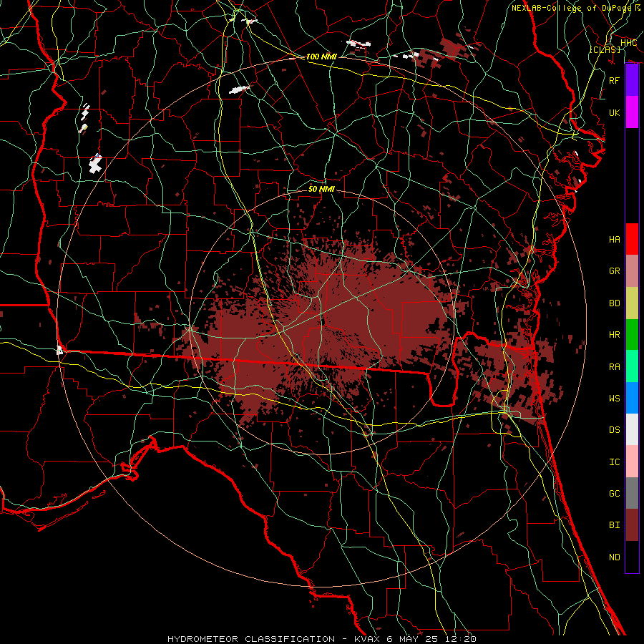Click the 100 NMI range ring label
The height and width of the screenshot is (644, 644).
pos(321,57)
